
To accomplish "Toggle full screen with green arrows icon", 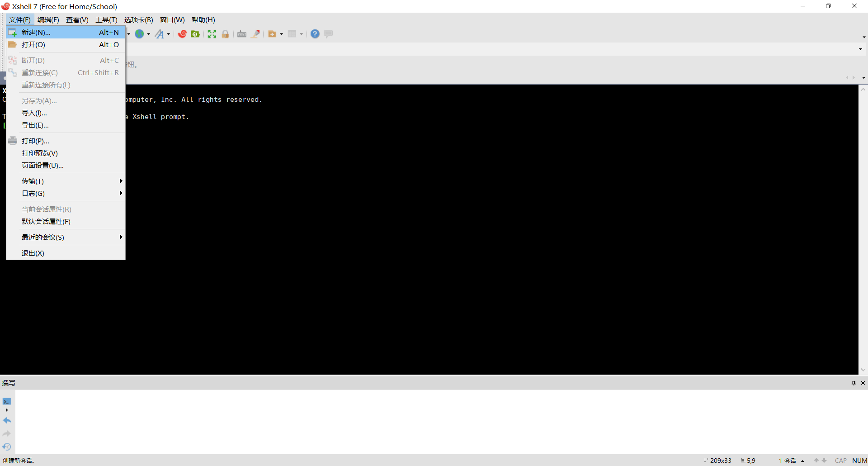I will point(212,34).
